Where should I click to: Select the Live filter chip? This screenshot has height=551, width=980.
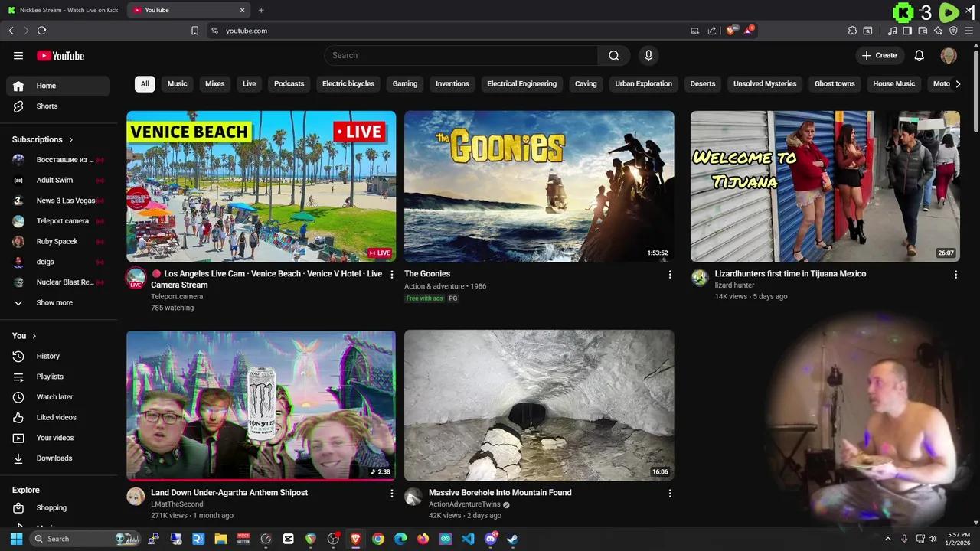tap(250, 83)
